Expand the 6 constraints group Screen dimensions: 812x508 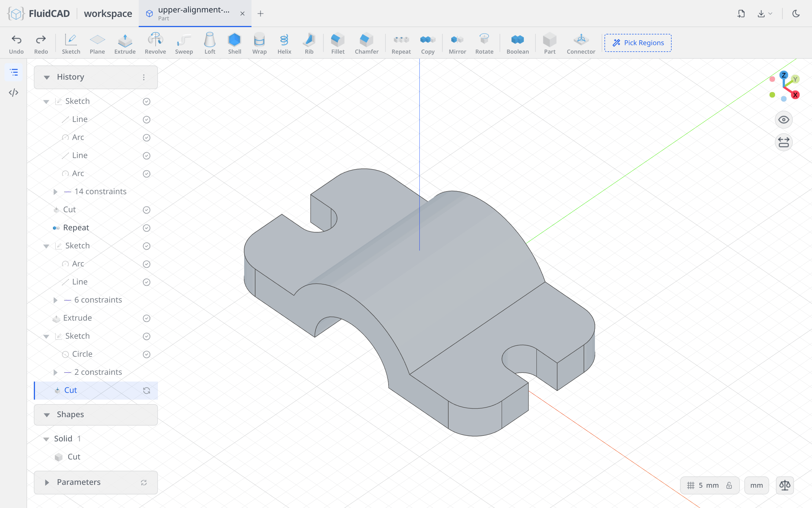[55, 300]
